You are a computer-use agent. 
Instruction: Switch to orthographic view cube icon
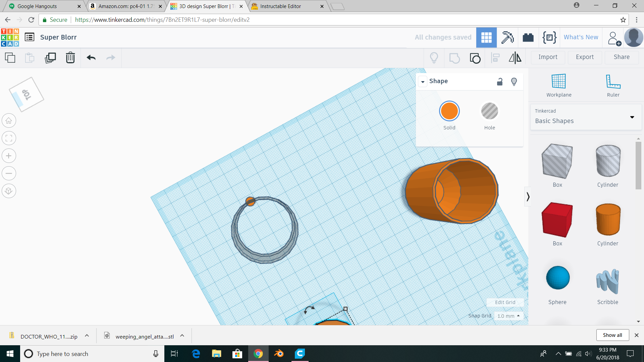9,191
